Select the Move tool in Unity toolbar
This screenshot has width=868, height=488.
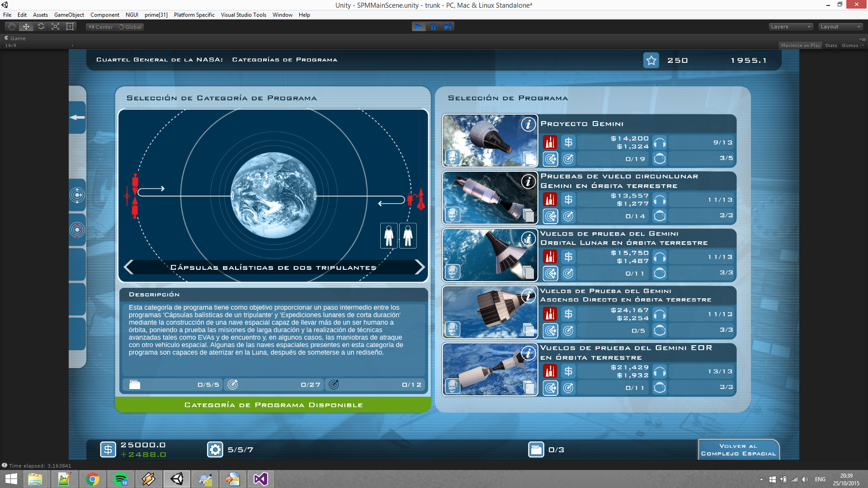(x=26, y=27)
